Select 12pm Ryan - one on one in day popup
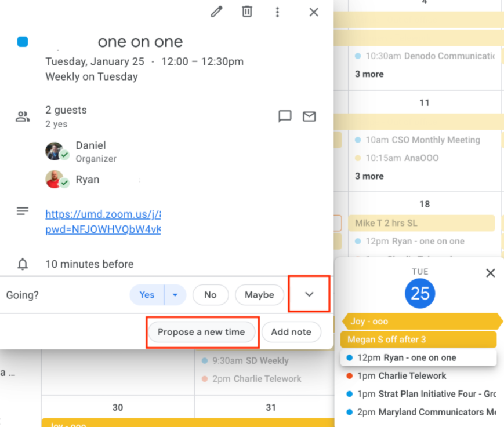 coord(419,357)
